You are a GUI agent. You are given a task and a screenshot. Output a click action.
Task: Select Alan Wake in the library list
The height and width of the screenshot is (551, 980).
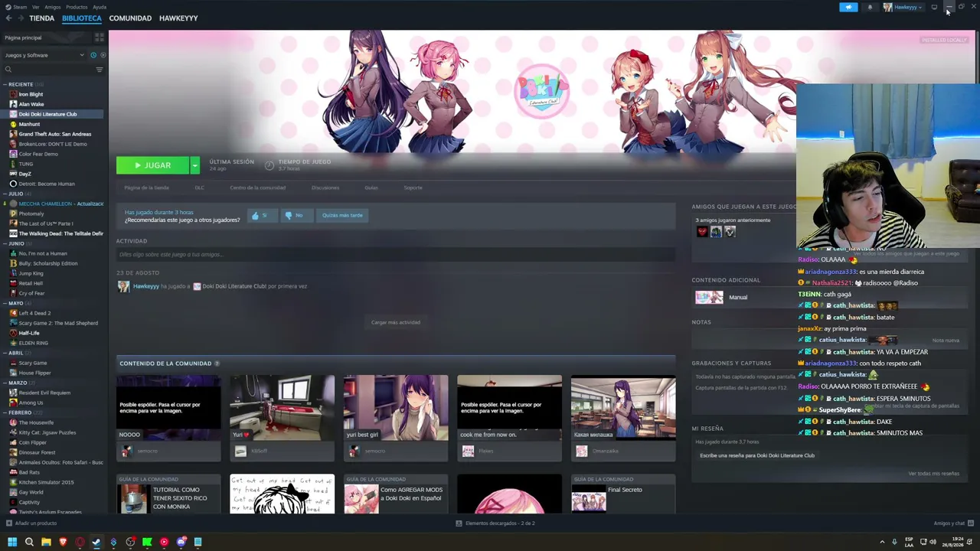point(31,104)
